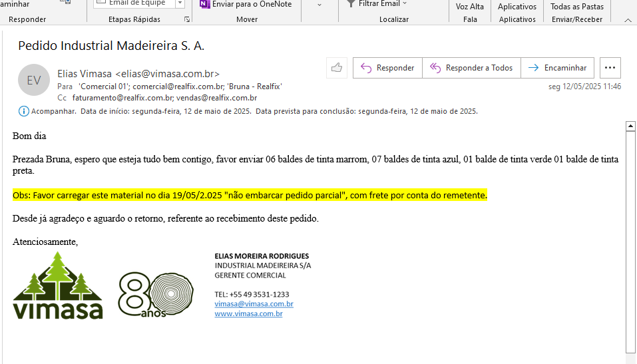Viewport: 637px width, 364px height.
Task: Click the follow-up info icon beside Acompanhar
Action: 24,111
